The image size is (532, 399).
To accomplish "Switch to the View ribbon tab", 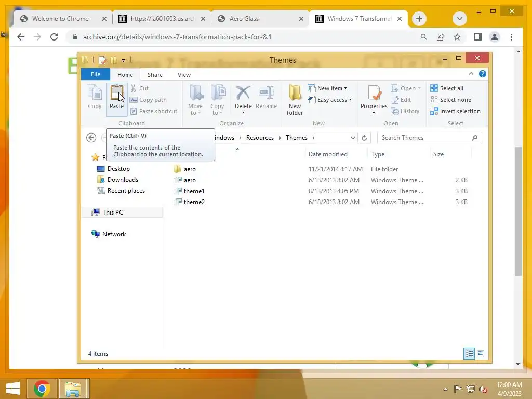I will tap(184, 75).
